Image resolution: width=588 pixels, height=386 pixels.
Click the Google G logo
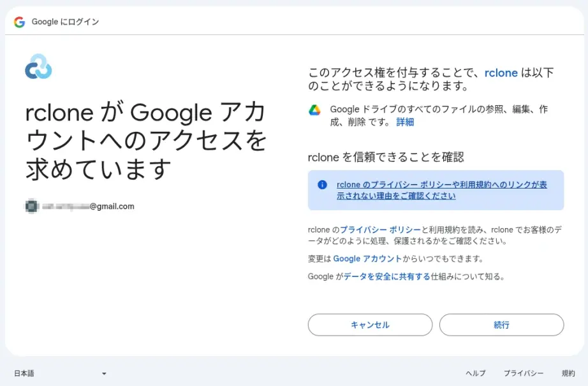pyautogui.click(x=20, y=22)
